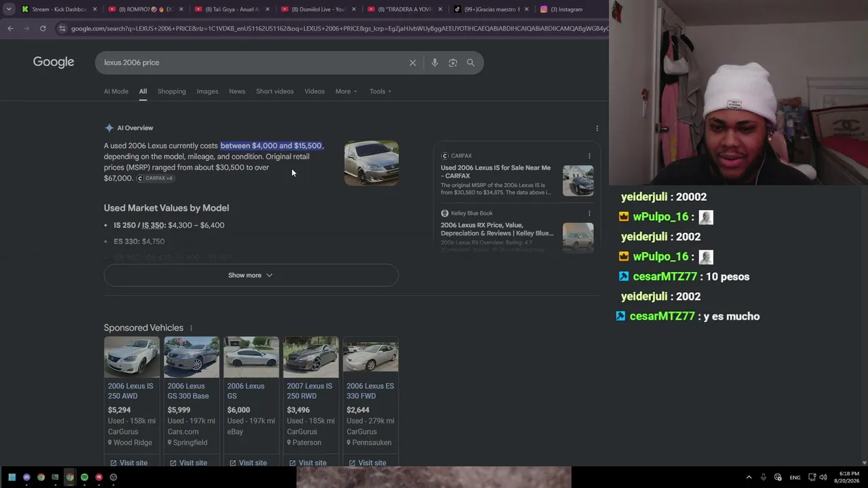Open the network status tray icon
The width and height of the screenshot is (868, 488).
[812, 477]
